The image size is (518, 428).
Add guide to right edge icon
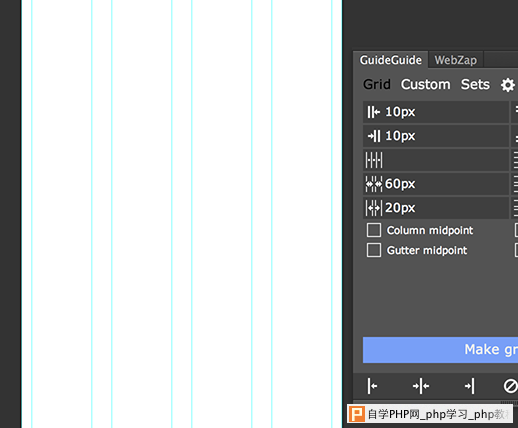pyautogui.click(x=469, y=386)
